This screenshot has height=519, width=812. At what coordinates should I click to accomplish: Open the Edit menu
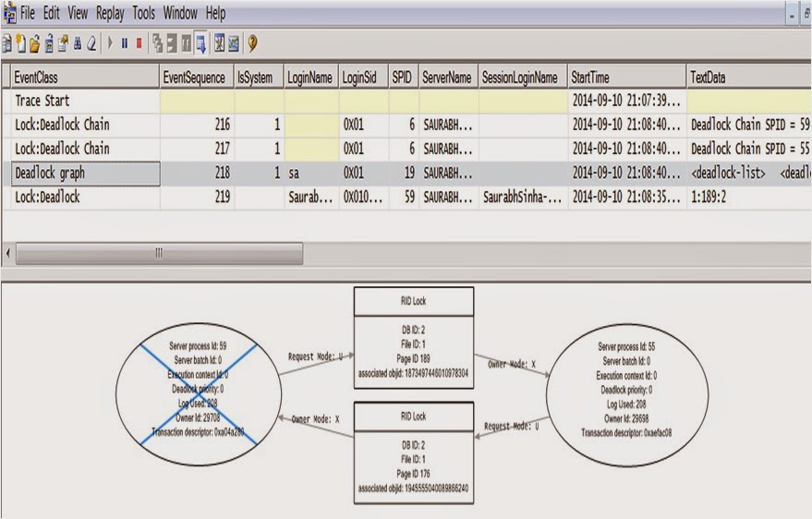point(51,13)
